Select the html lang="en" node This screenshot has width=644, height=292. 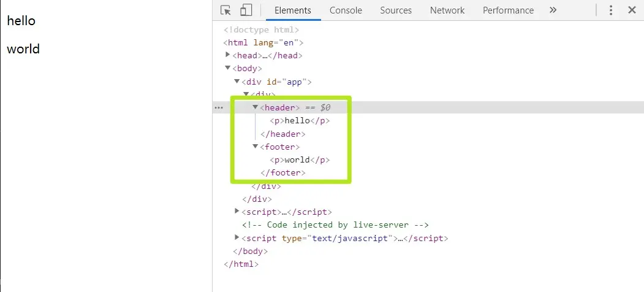point(263,43)
